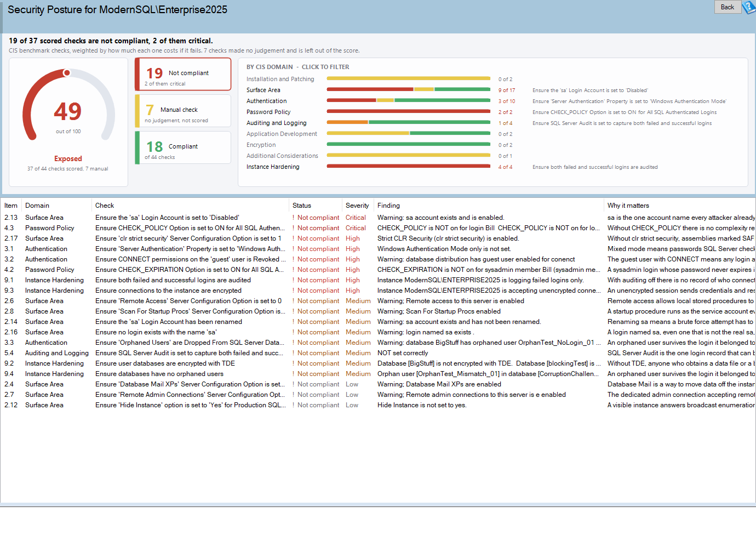Viewport: 756px width, 535px height.
Task: Filter by Authentication in the CIS domain chart
Action: [x=266, y=101]
